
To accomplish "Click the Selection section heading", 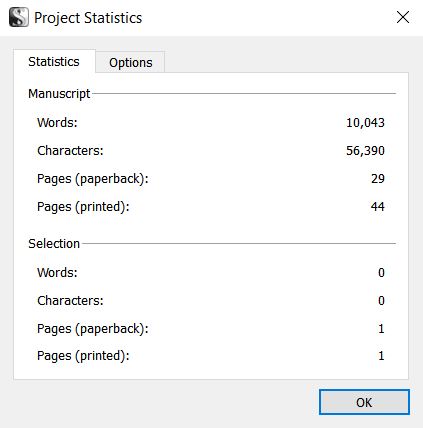I will click(54, 244).
